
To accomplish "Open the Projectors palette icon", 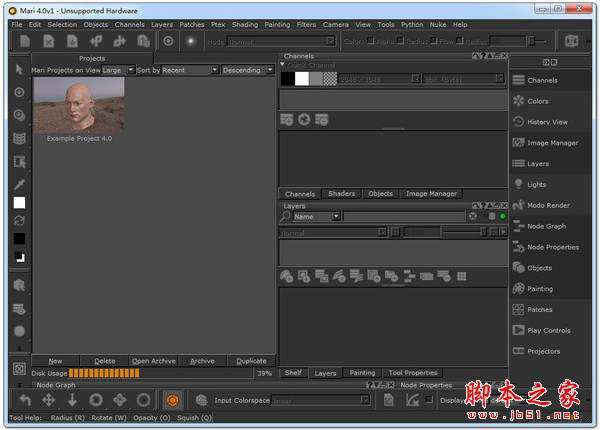I will 518,351.
